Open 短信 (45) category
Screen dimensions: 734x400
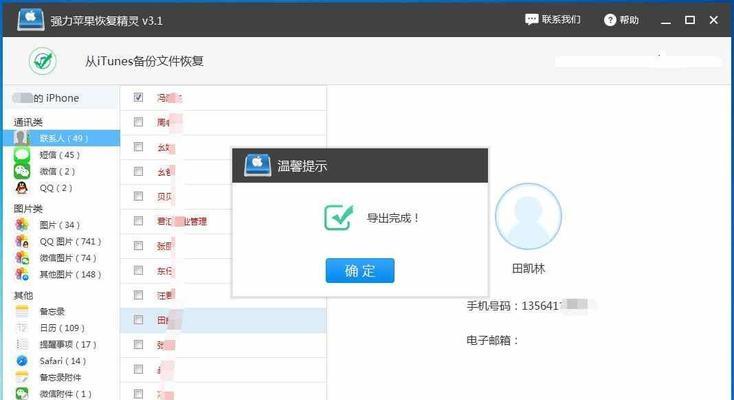click(x=59, y=155)
